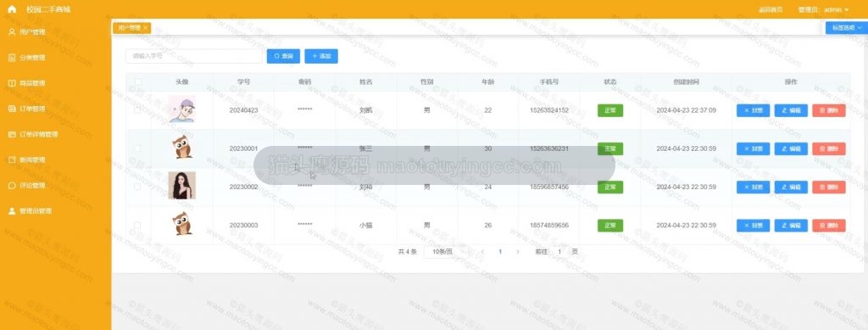Select page 1 in pagination
868x330 pixels.
[x=500, y=251]
